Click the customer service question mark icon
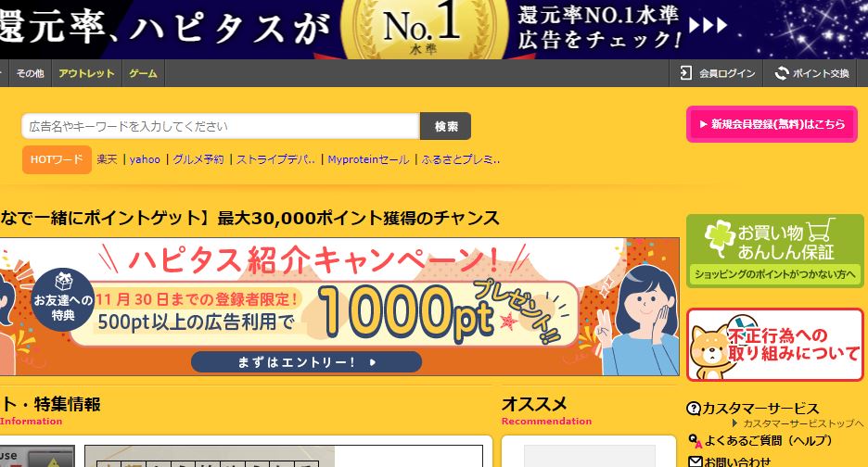 click(694, 409)
